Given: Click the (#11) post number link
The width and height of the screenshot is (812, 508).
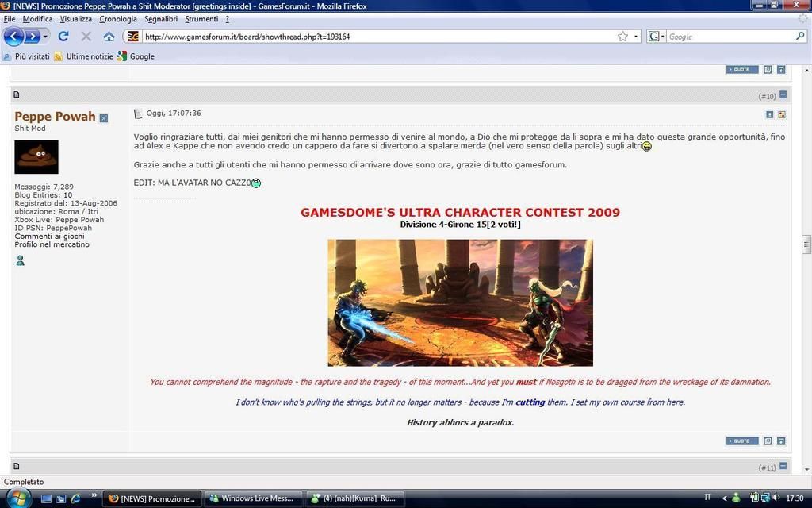Looking at the screenshot, I should click(x=767, y=468).
